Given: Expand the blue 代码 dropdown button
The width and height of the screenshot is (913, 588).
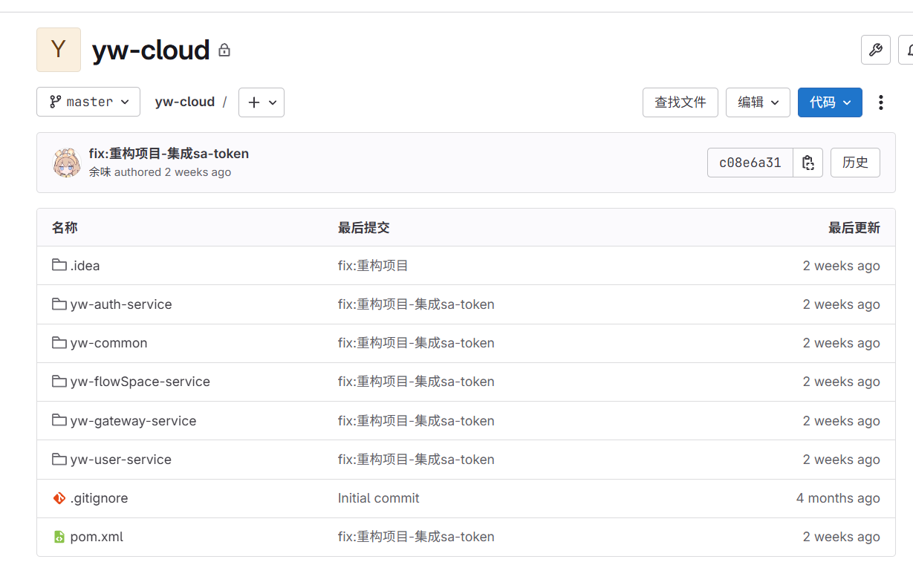Looking at the screenshot, I should [x=830, y=102].
